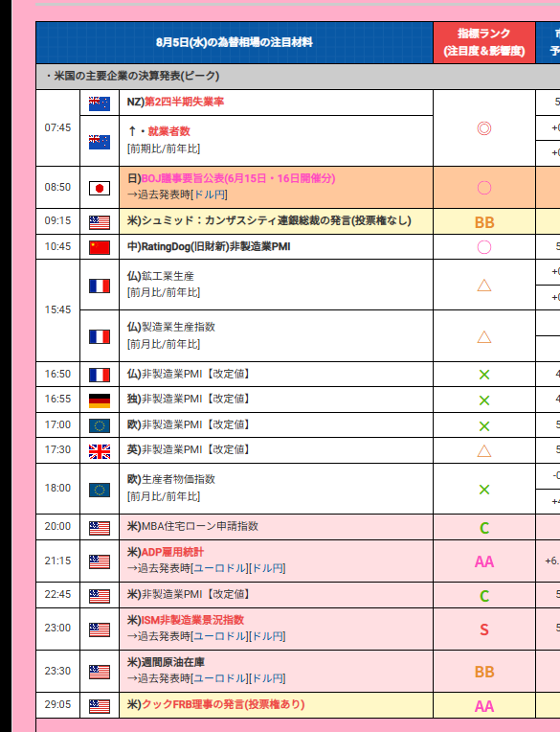Open 就業者数 link

[168, 131]
